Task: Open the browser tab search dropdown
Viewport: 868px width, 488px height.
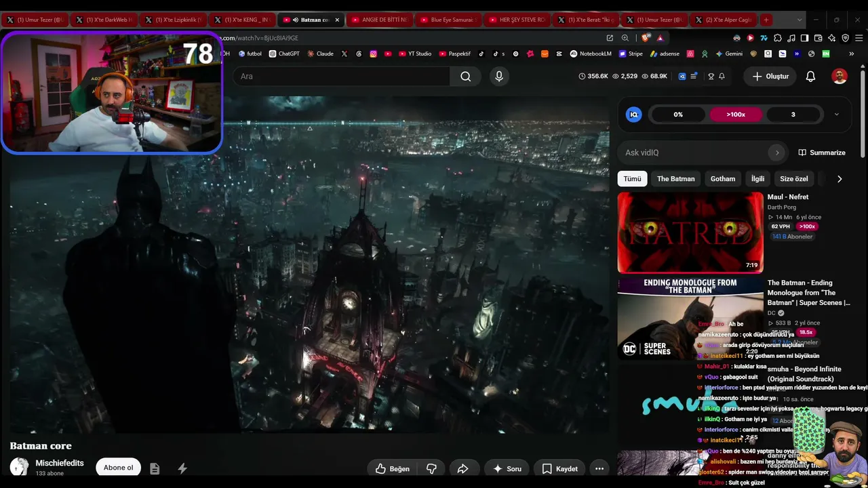Action: click(x=800, y=20)
